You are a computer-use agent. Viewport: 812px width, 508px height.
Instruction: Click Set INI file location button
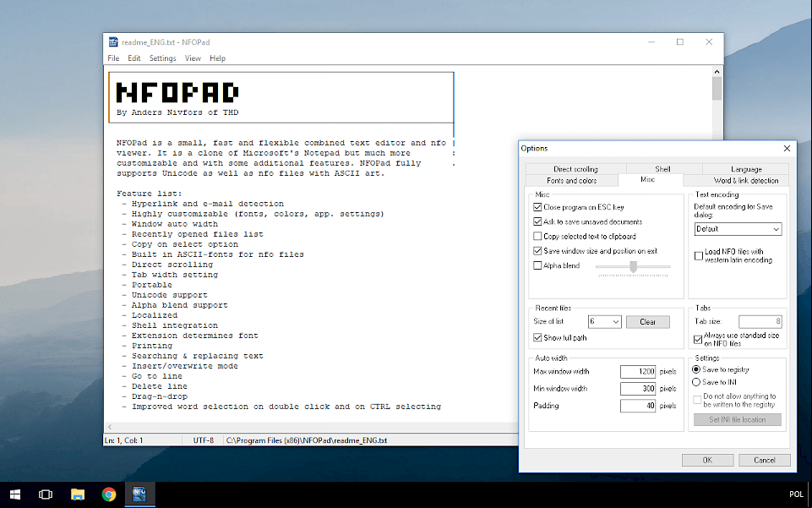pos(738,419)
